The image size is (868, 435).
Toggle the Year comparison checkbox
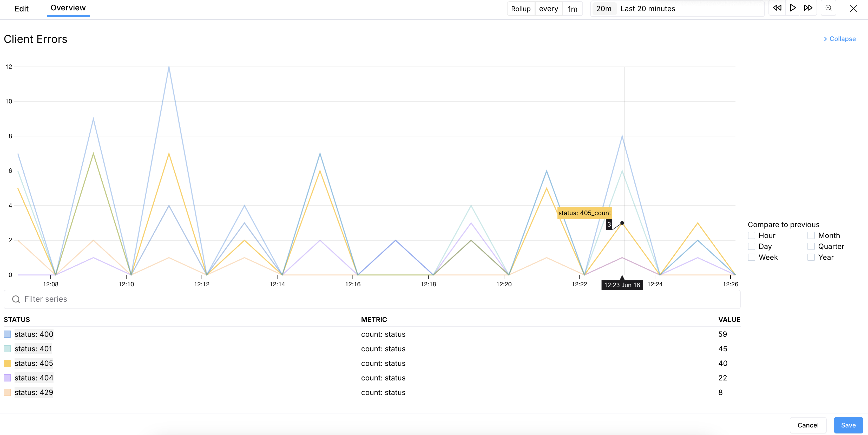(x=811, y=258)
